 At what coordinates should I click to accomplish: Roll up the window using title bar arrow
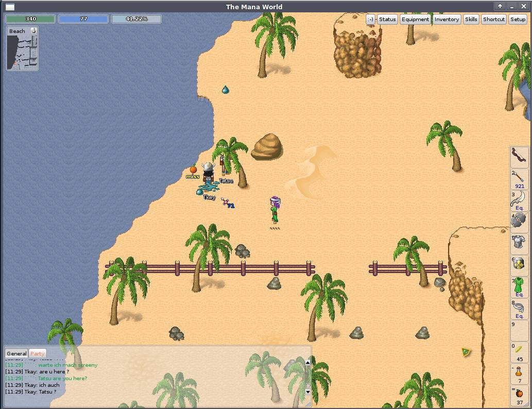500,6
